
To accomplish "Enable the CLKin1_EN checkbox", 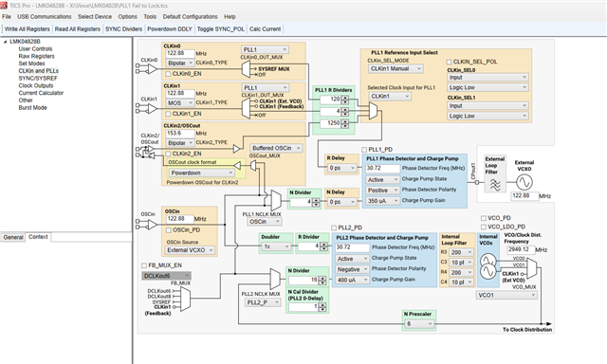I will coord(168,114).
